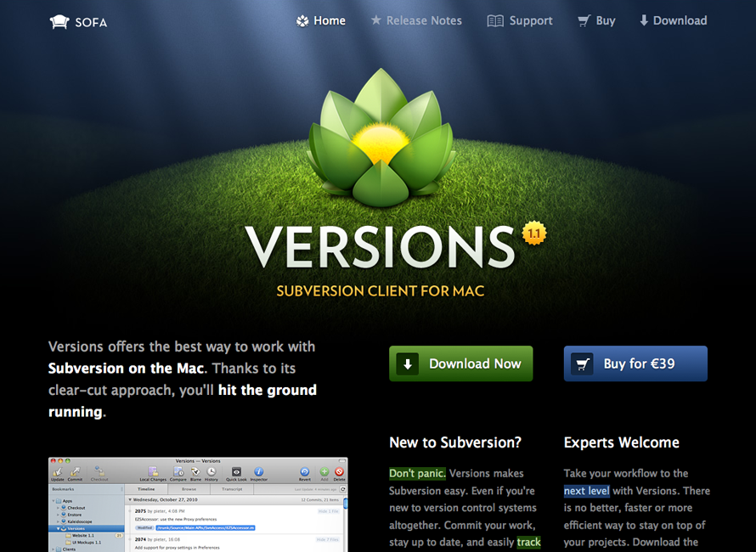756x552 pixels.
Task: Click the "Hide 1 File" button on commit 2075
Action: 329,511
